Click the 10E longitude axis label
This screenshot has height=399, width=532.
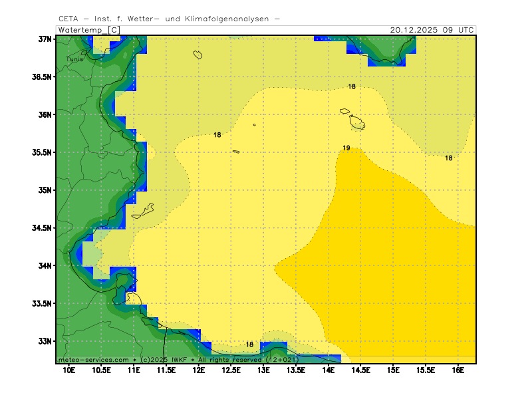pyautogui.click(x=68, y=370)
